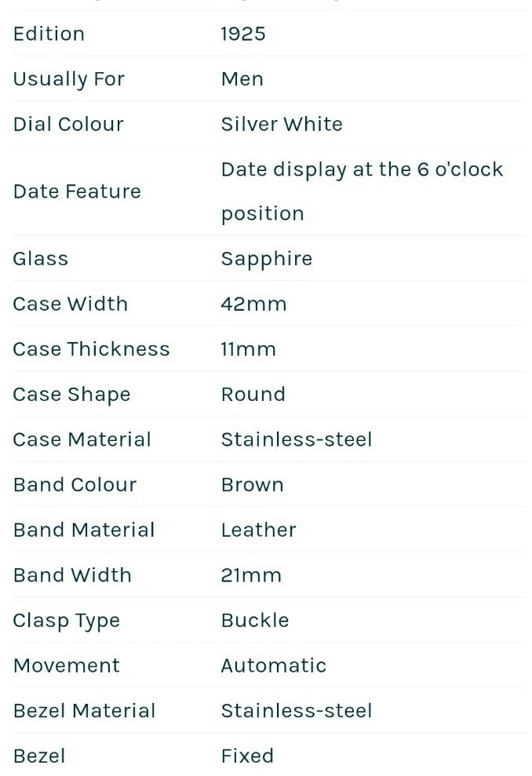Image resolution: width=532 pixels, height=776 pixels.
Task: Click 'Date display at the 6 o'clock' text
Action: [x=362, y=169]
